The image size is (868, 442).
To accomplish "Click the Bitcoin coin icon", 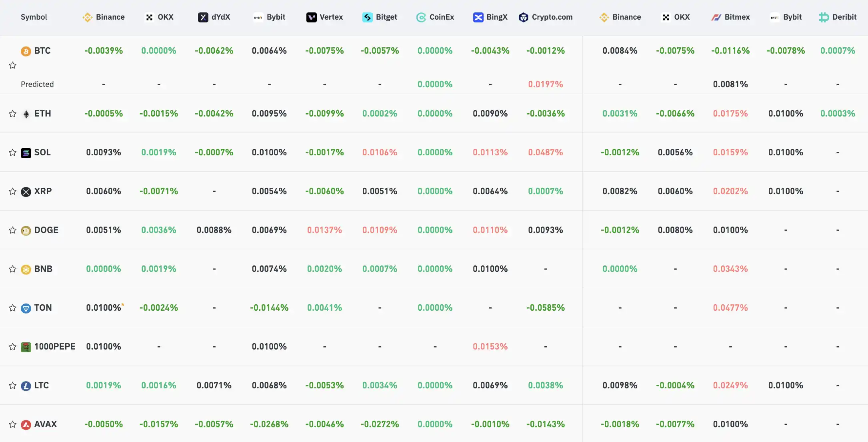I will tap(26, 51).
